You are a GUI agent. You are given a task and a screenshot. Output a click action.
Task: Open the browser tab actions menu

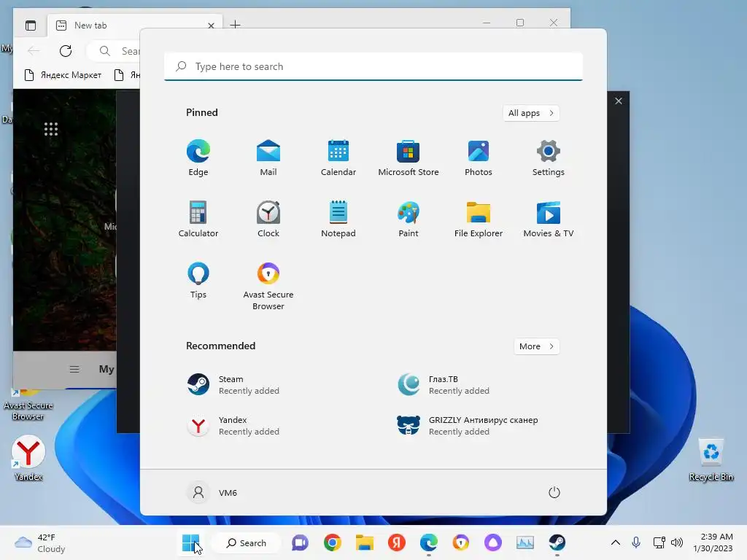(31, 26)
